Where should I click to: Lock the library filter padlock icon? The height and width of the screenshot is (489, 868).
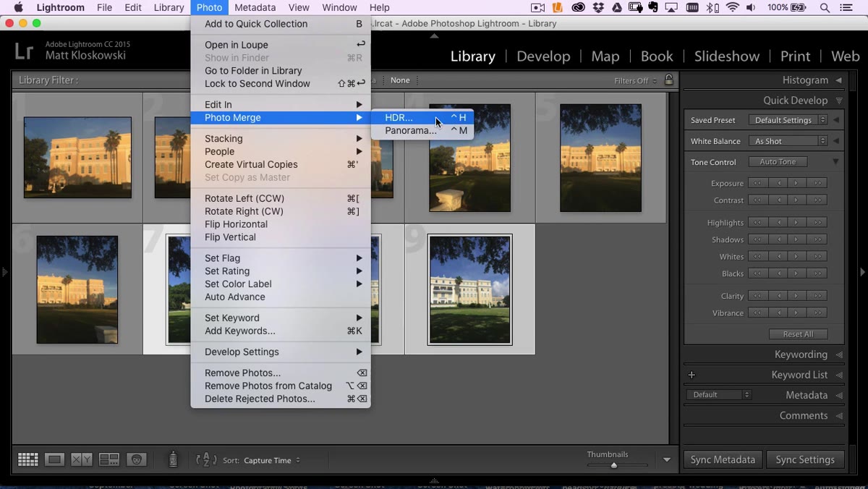[x=668, y=80]
